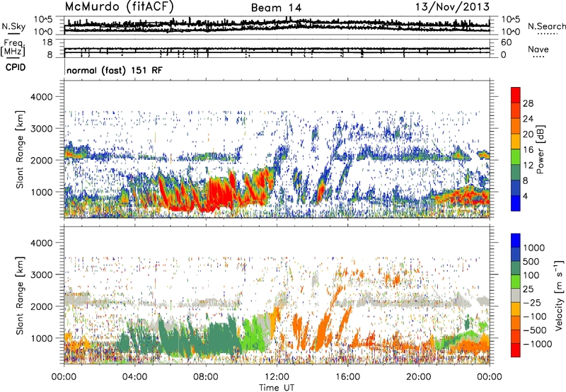Click the Slant Range label of velocity panel
The image size is (566, 392).
pyautogui.click(x=20, y=296)
